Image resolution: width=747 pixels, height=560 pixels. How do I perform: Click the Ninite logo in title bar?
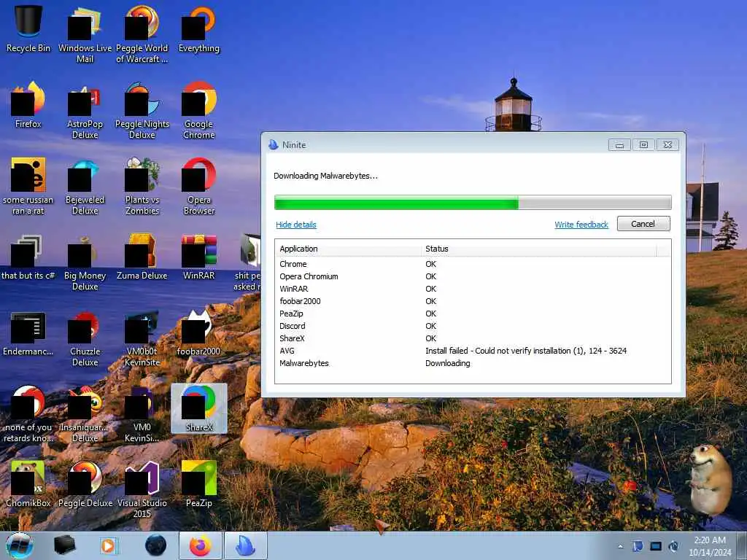coord(273,145)
